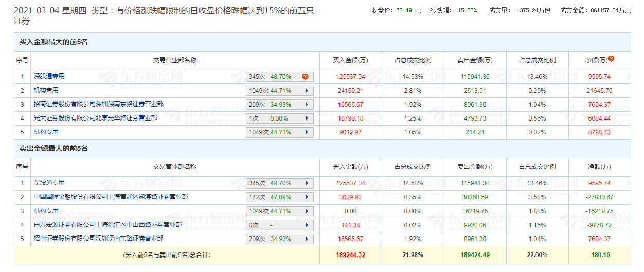Click the arrow next to 1次 0.00% for 光大证券
The width and height of the screenshot is (644, 272).
307,118
